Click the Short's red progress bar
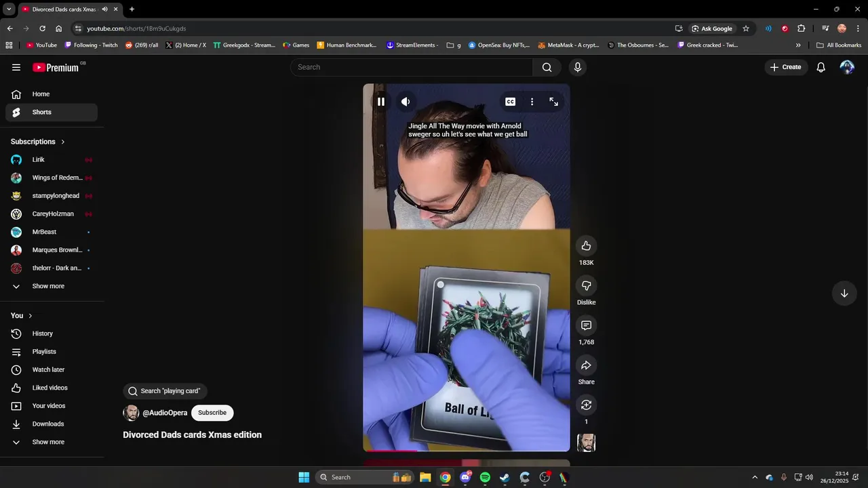This screenshot has height=488, width=868. click(392, 450)
